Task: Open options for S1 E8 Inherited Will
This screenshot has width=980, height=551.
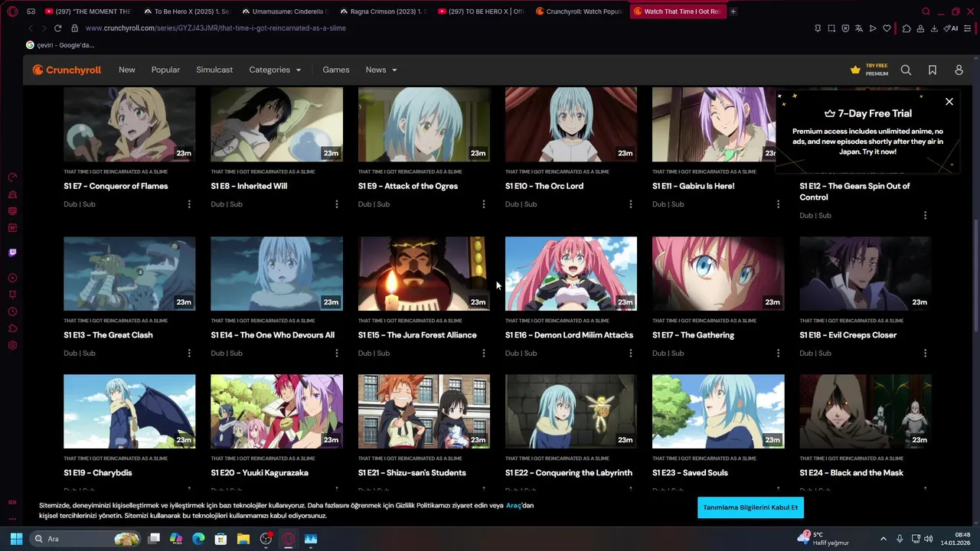Action: 336,204
